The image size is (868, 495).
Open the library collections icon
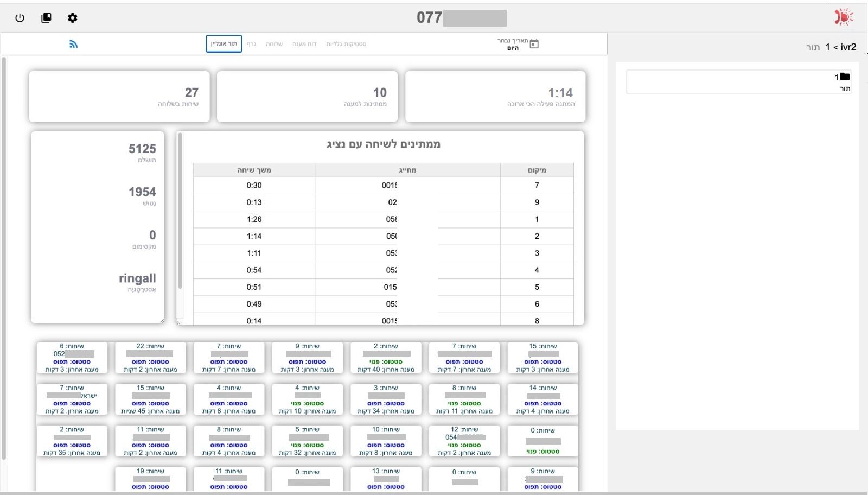[x=46, y=18]
